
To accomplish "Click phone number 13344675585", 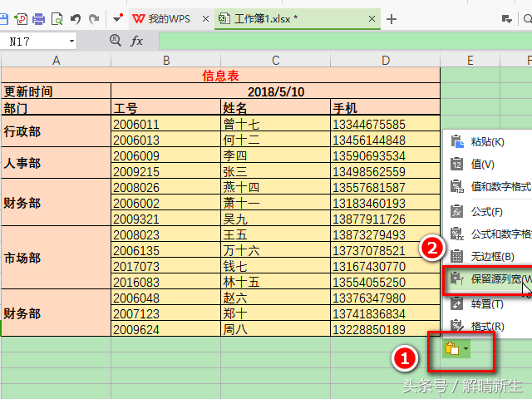I will point(385,124).
